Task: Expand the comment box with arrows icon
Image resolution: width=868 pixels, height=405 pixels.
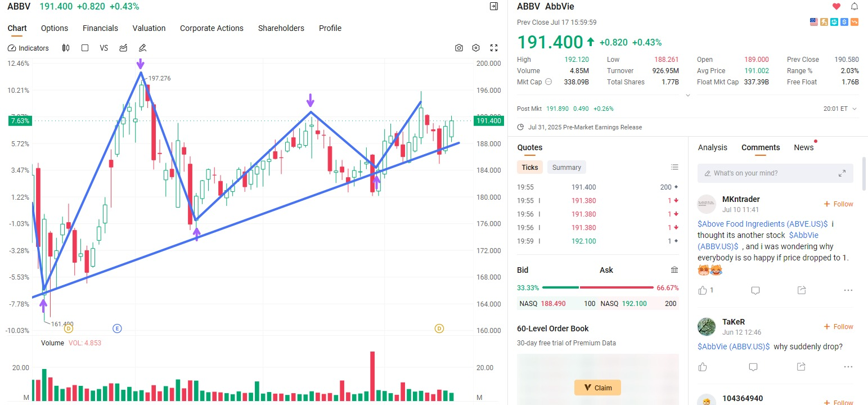Action: click(x=842, y=173)
